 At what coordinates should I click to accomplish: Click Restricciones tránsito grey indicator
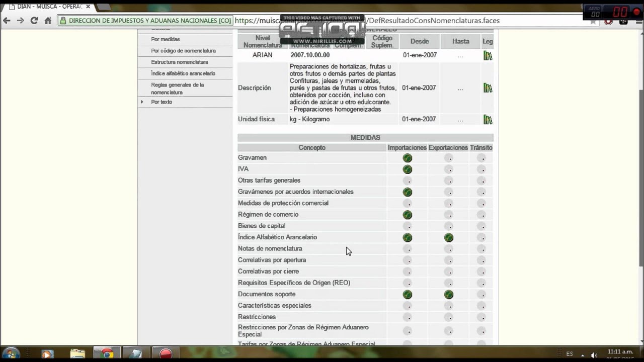481,317
